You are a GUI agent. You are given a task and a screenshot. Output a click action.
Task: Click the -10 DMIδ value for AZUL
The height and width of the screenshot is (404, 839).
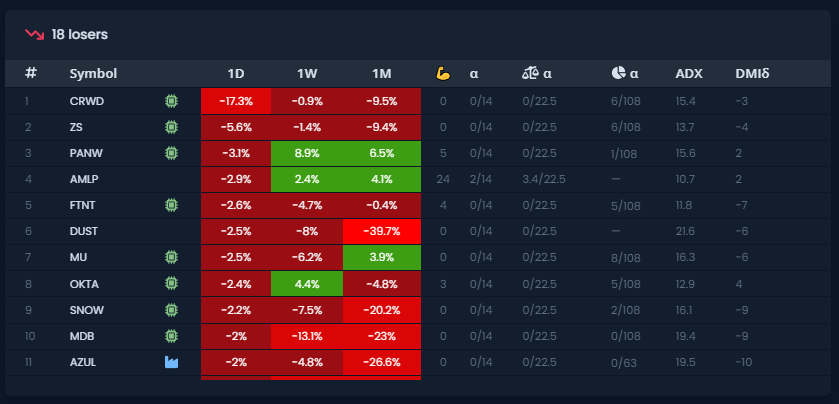[744, 363]
